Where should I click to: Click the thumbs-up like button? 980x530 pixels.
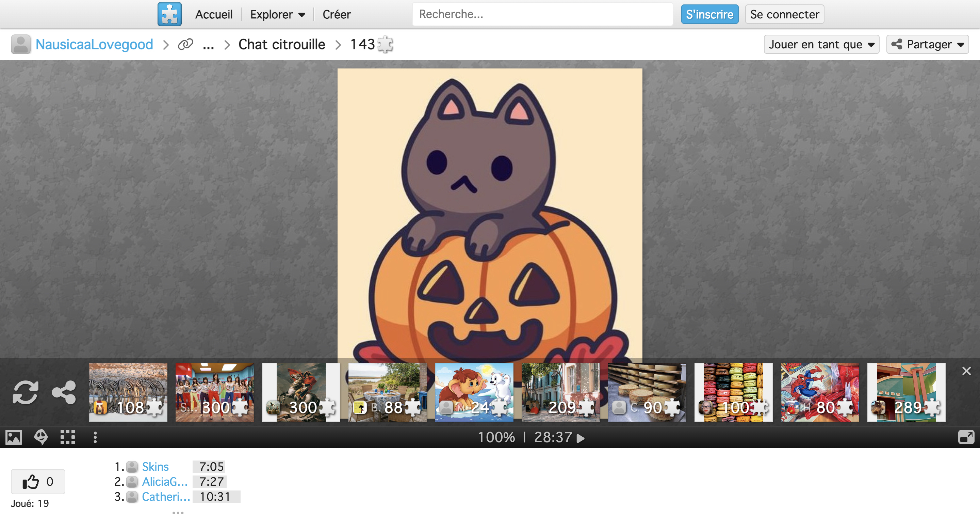(38, 481)
